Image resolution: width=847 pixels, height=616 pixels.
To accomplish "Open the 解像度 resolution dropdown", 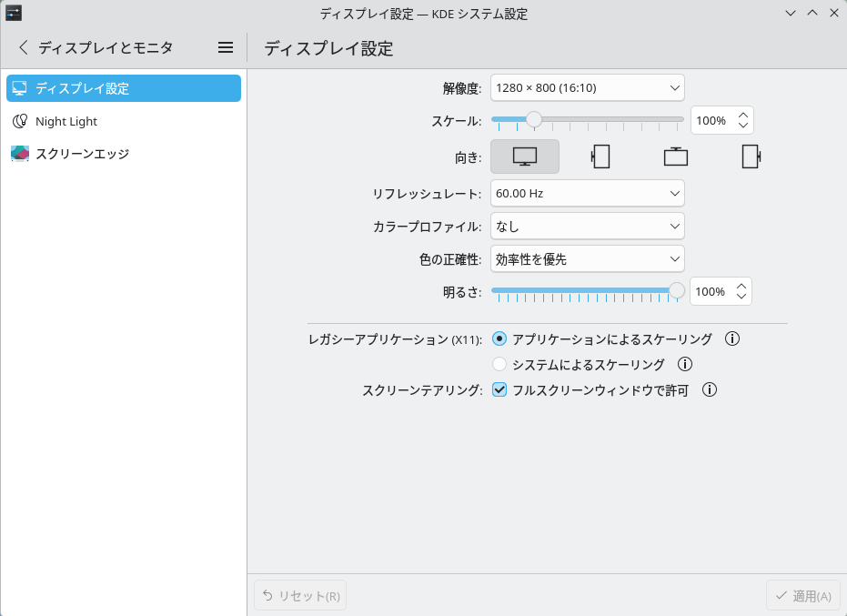I will (587, 87).
